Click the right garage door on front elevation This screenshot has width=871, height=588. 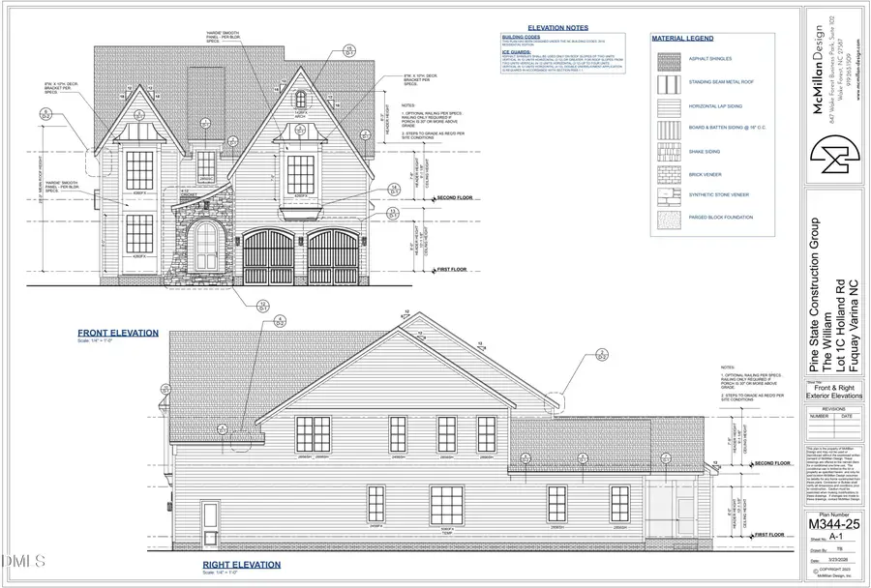333,257
